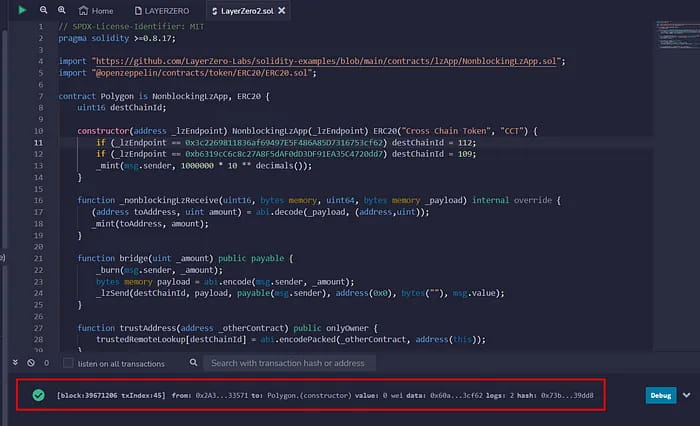This screenshot has height=426, width=700.
Task: Click the '_mint(msg.sender, 1000000' statement
Action: (154, 166)
